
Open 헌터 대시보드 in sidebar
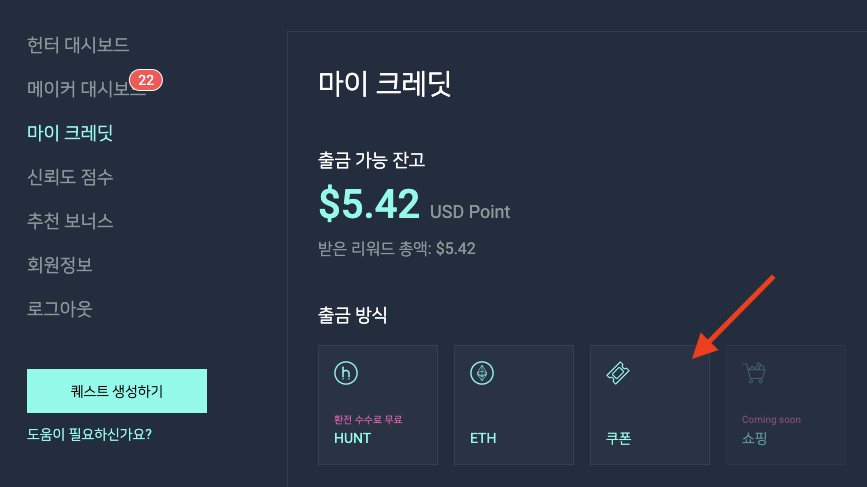pos(78,45)
